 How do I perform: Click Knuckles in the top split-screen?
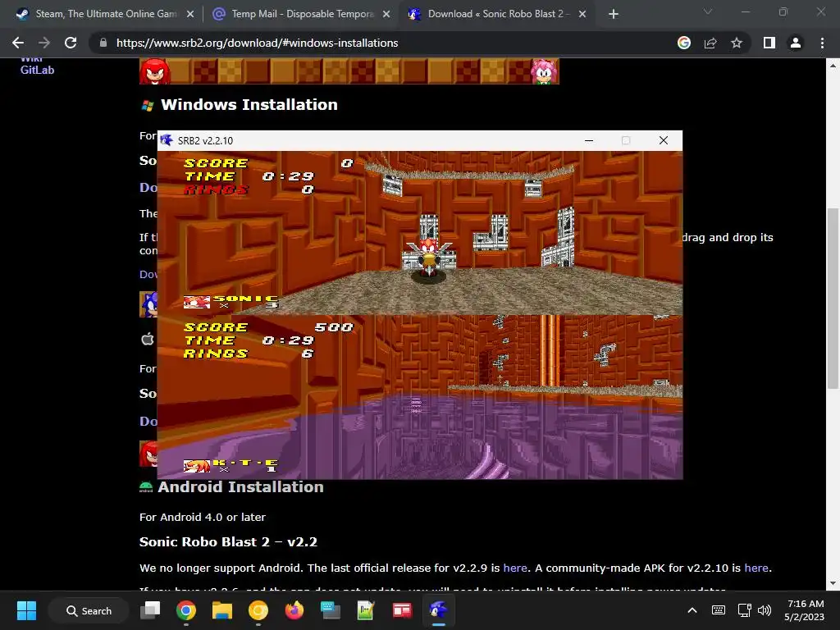tap(428, 258)
